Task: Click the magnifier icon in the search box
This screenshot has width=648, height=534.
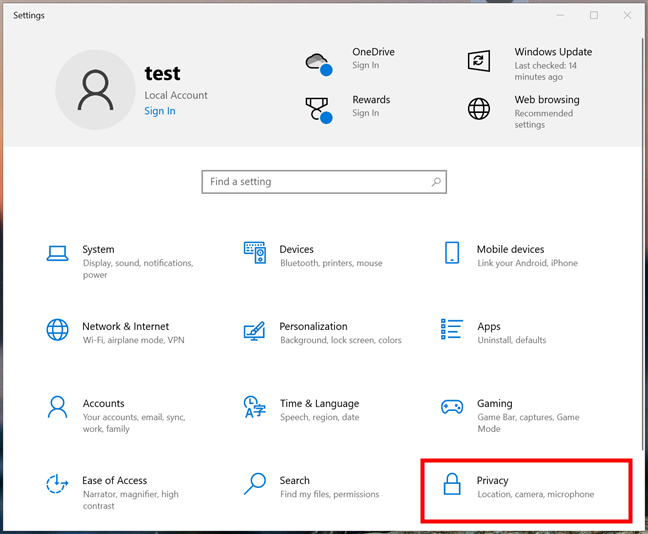Action: [x=436, y=182]
